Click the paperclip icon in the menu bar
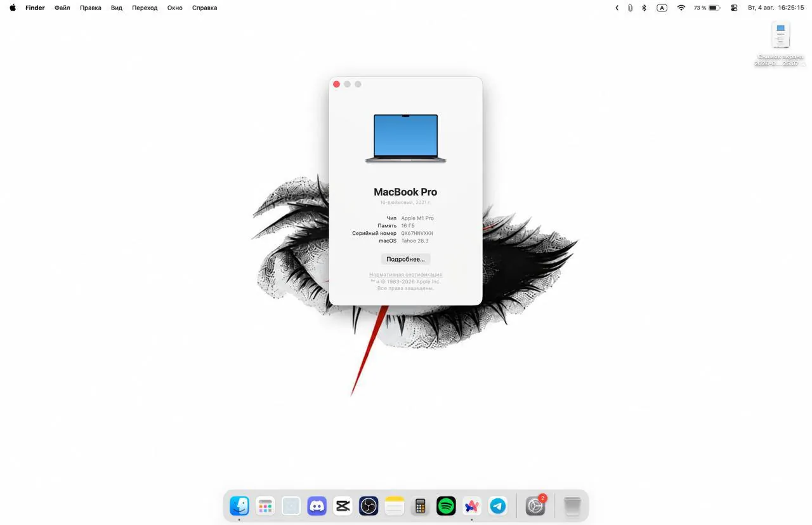Image resolution: width=812 pixels, height=525 pixels. [x=630, y=8]
